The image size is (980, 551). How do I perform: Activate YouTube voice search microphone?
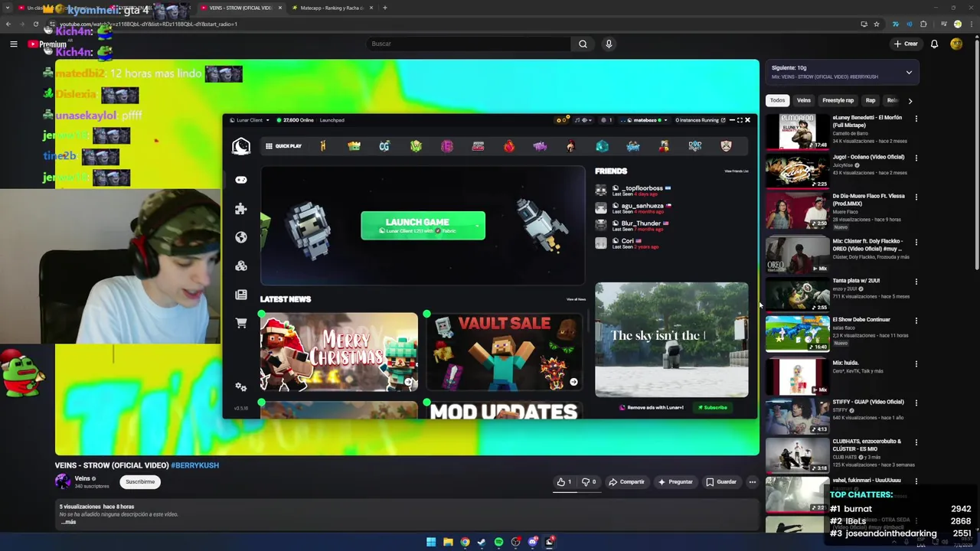click(x=609, y=44)
